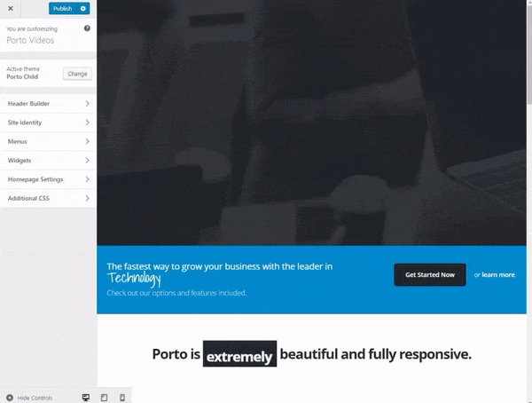The height and width of the screenshot is (403, 532).
Task: Click the Change theme button
Action: pos(77,74)
